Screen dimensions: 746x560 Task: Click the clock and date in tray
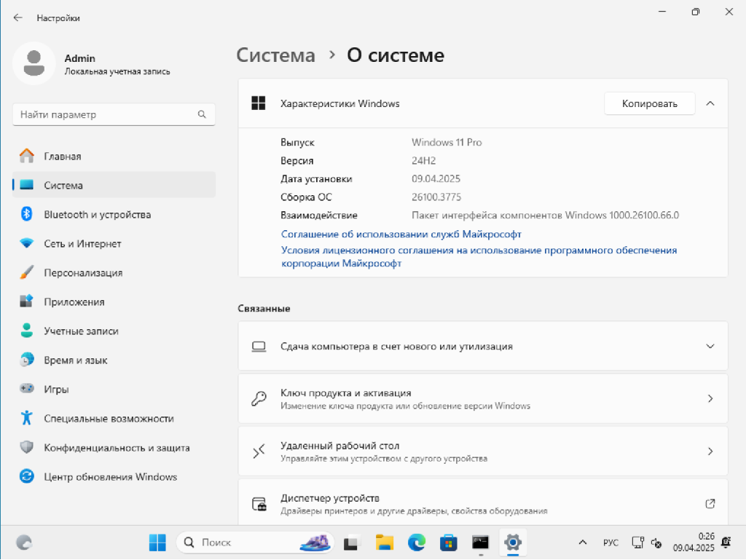694,543
